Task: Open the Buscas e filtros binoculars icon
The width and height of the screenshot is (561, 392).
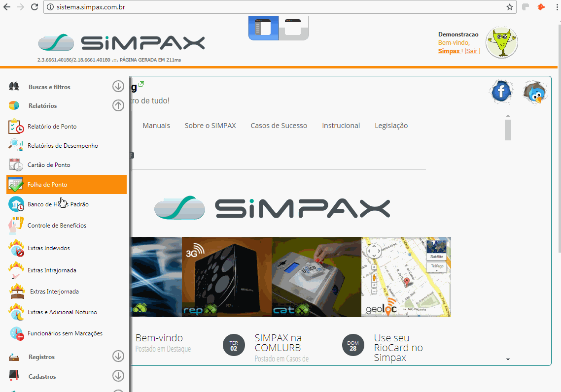Action: pos(15,86)
